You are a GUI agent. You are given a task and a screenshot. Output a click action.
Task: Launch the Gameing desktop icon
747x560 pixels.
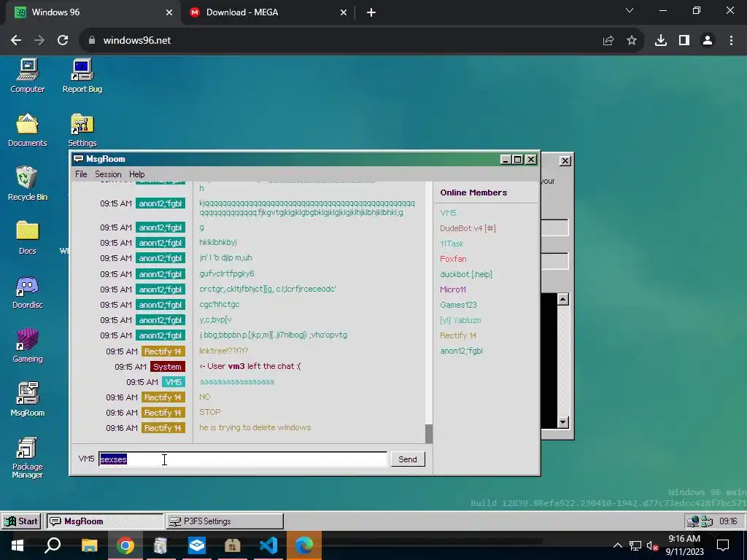[28, 346]
